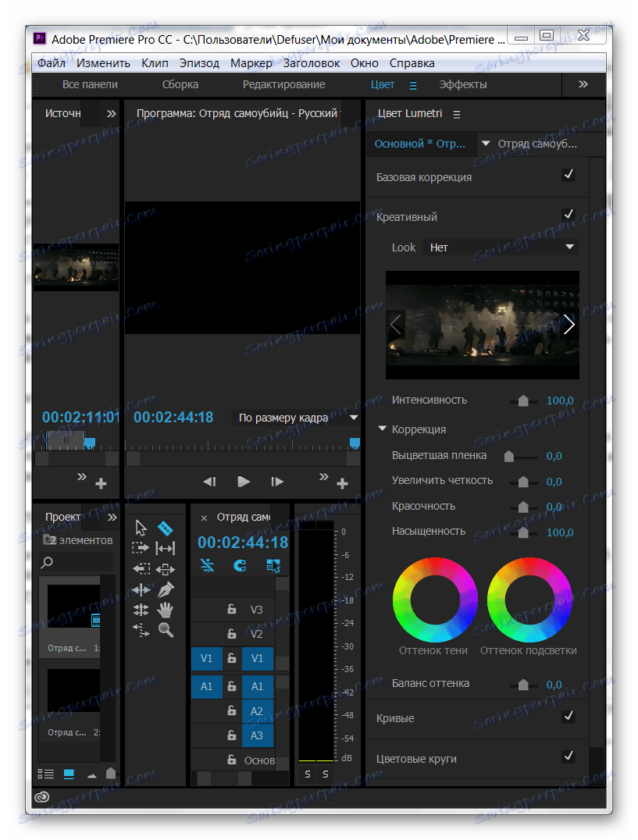Select the Zoom tool
The width and height of the screenshot is (638, 840).
tap(165, 630)
